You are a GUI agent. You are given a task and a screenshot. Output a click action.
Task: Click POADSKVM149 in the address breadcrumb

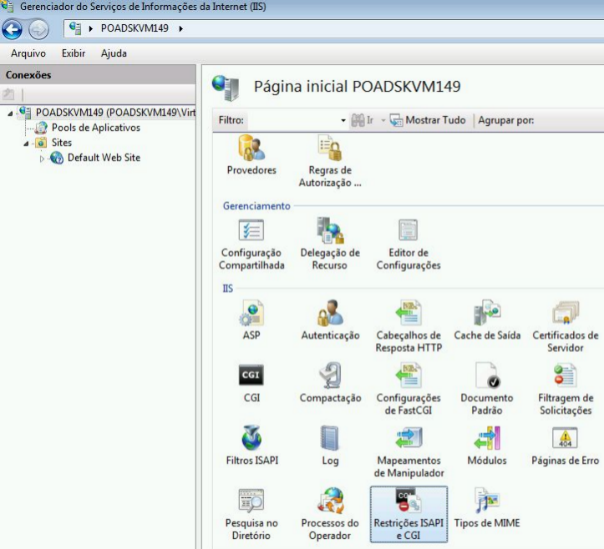point(134,29)
